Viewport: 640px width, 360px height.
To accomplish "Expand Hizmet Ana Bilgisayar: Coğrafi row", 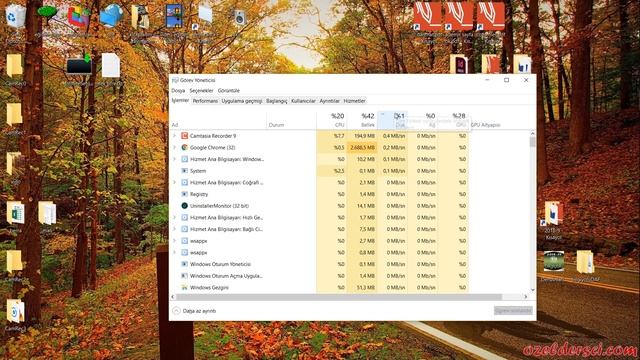I will click(175, 182).
